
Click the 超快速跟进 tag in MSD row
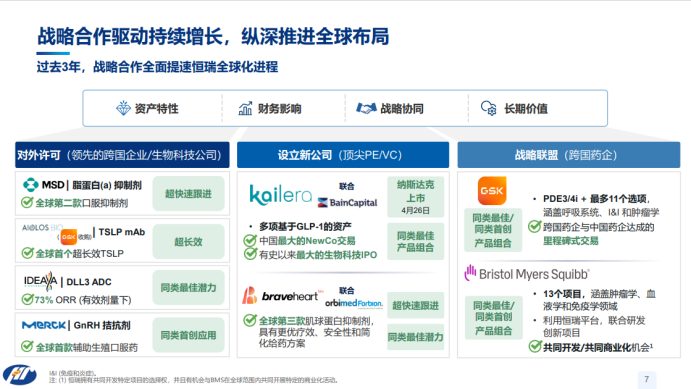pos(188,194)
